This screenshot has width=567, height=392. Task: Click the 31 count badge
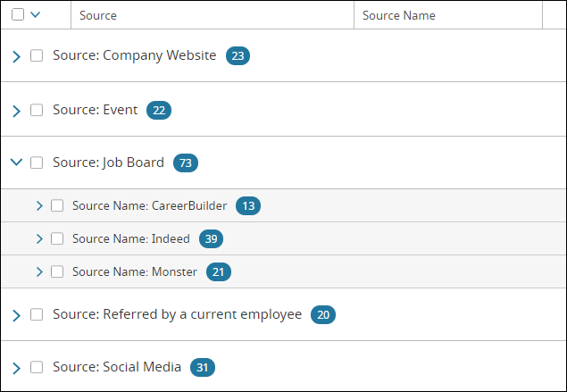203,367
